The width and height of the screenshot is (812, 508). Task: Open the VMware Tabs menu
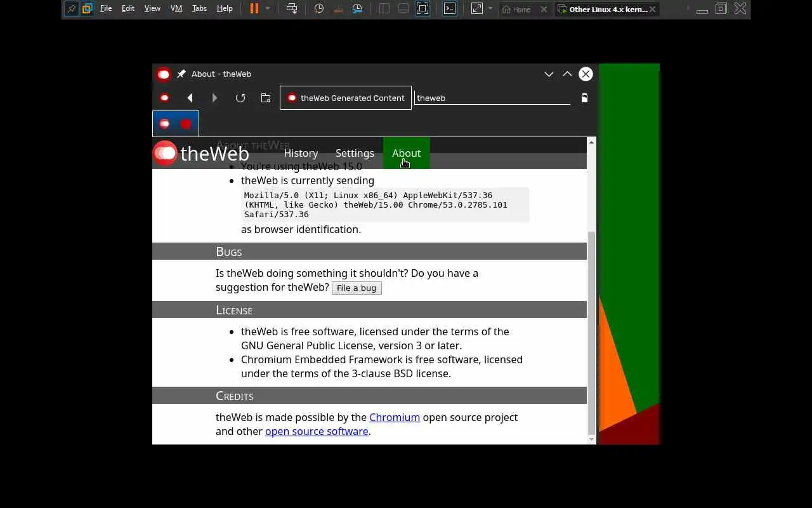[x=199, y=9]
